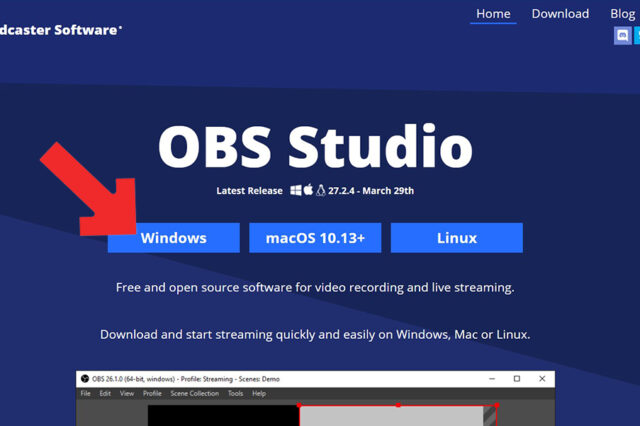Open the Discord chat icon
This screenshot has width=640, height=426.
pyautogui.click(x=622, y=36)
